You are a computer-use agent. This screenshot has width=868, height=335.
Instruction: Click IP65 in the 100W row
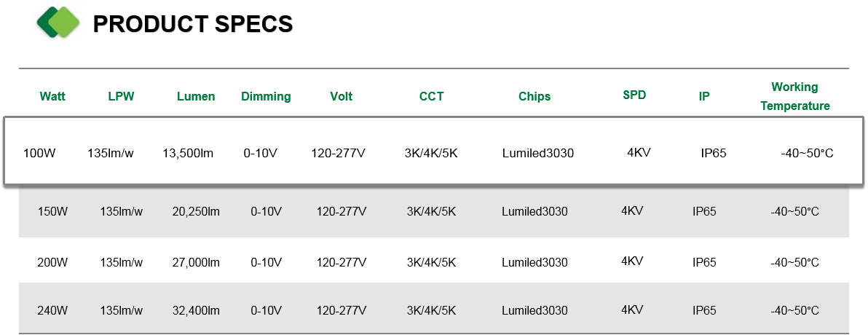coord(714,154)
